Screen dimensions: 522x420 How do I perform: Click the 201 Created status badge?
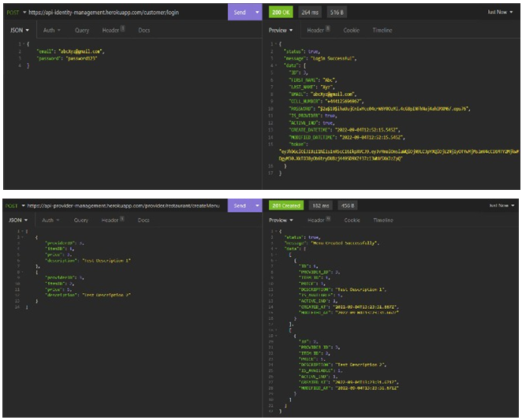pyautogui.click(x=287, y=205)
